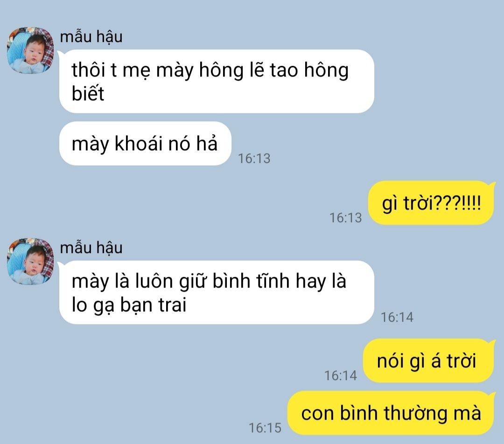Open the top mẫu hậu baby avatar
This screenshot has width=504, height=444.
pyautogui.click(x=30, y=50)
